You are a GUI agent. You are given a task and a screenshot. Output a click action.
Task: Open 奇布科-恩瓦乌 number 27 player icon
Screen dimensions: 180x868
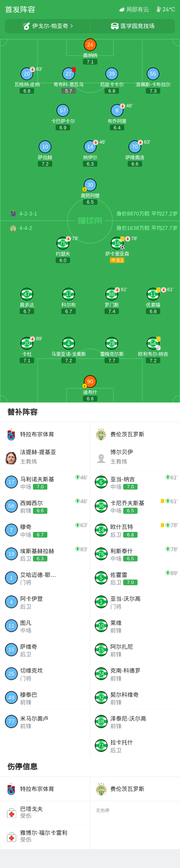click(x=69, y=74)
